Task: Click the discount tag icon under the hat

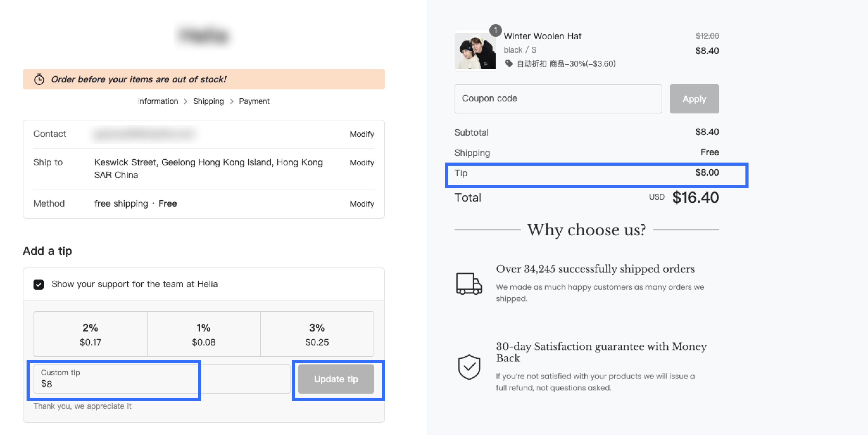Action: point(509,63)
